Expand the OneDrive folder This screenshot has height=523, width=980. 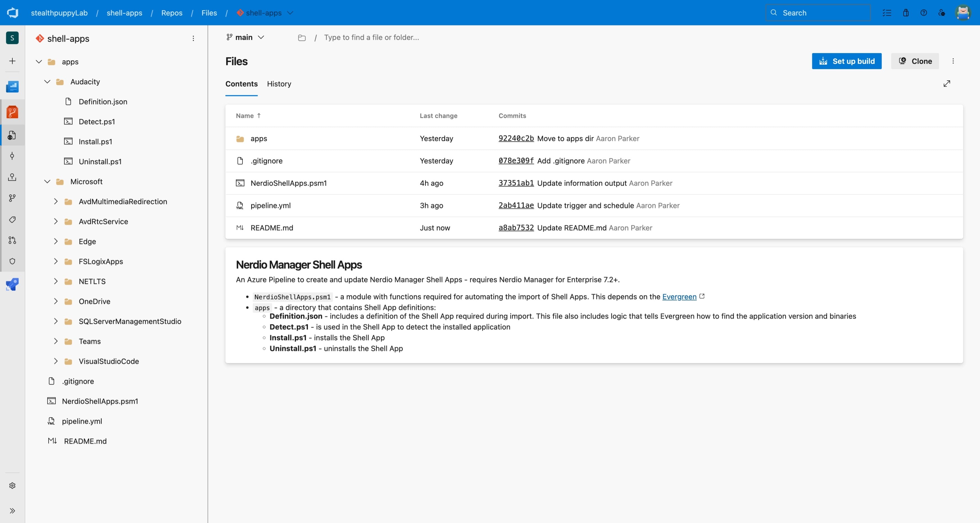click(x=56, y=301)
